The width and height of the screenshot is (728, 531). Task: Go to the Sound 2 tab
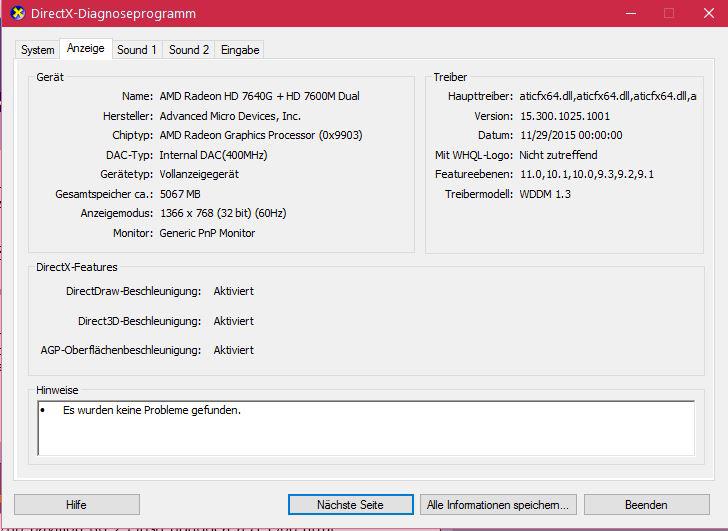[x=189, y=50]
